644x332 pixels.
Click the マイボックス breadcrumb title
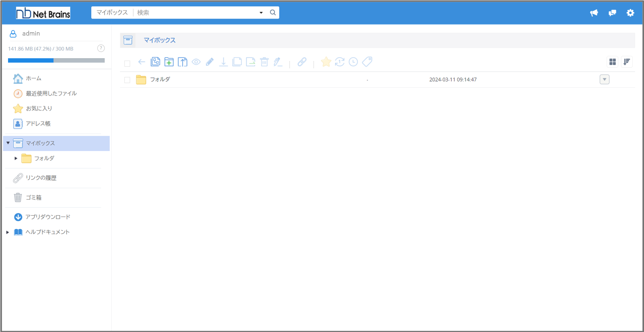click(x=159, y=40)
